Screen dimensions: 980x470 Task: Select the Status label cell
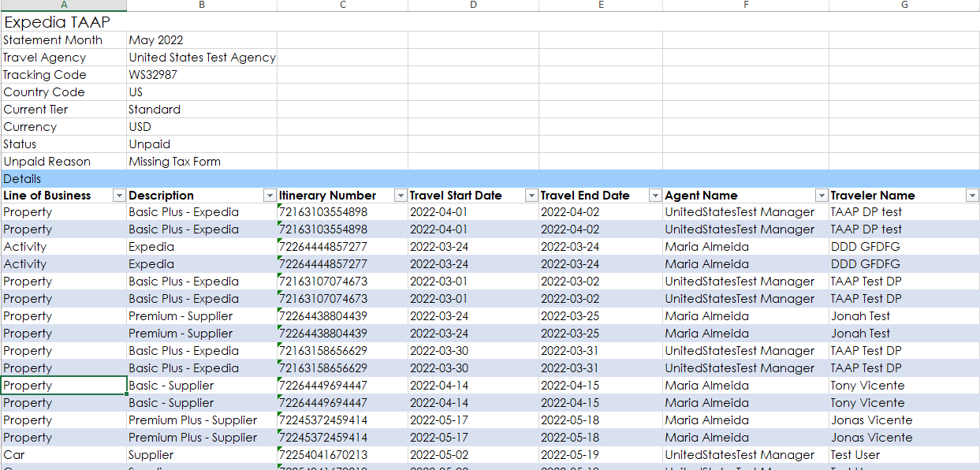(x=64, y=144)
